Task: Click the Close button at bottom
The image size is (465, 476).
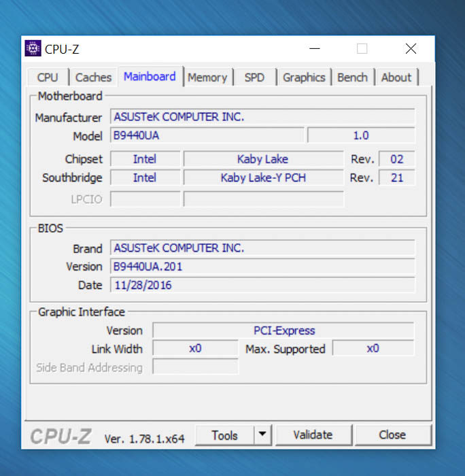Action: [392, 435]
